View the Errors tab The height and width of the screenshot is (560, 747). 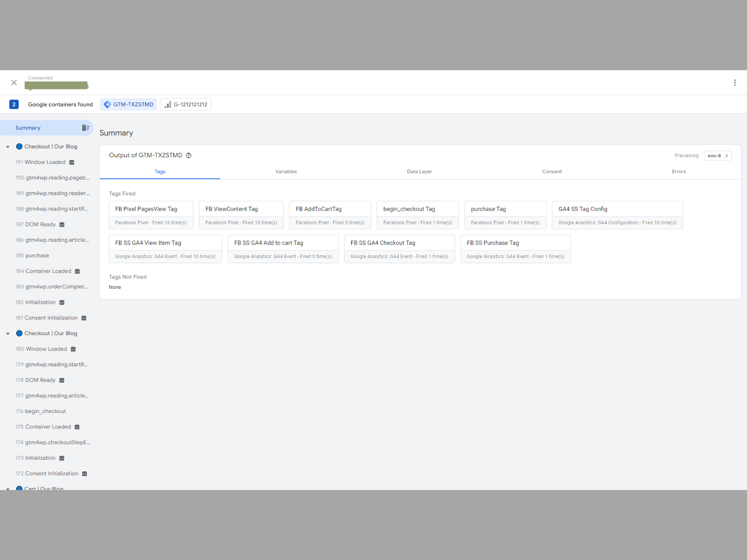(x=679, y=171)
